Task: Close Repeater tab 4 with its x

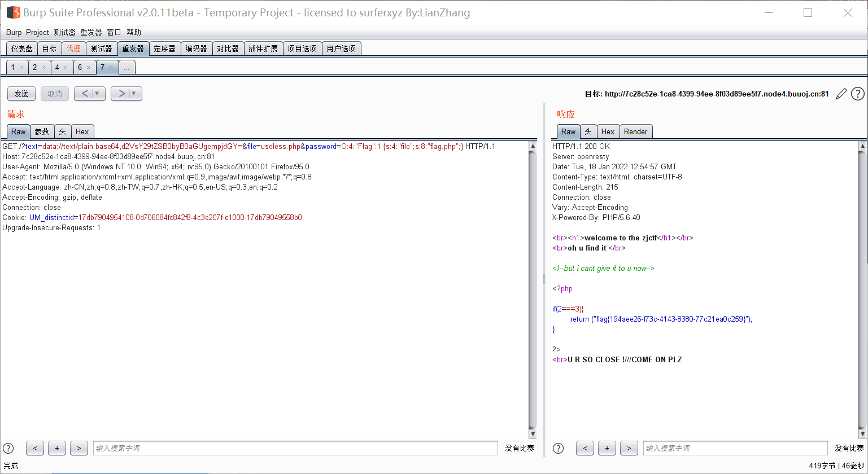Action: point(66,68)
